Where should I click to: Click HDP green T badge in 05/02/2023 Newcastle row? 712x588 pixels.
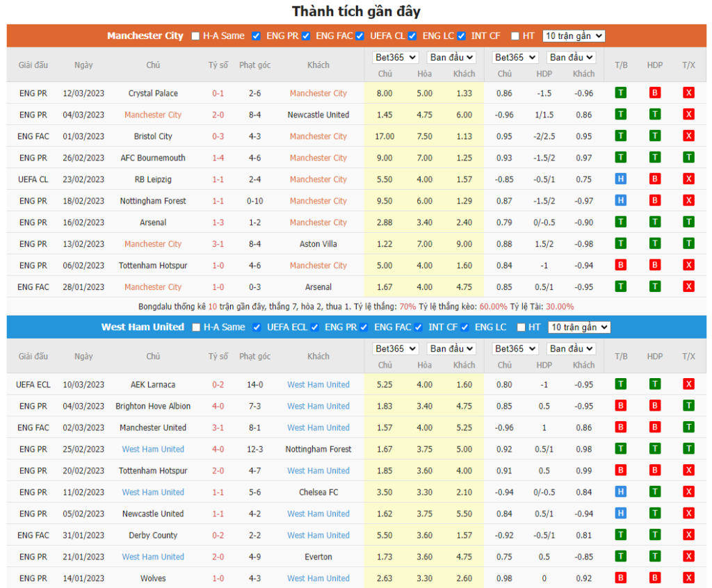pyautogui.click(x=654, y=514)
